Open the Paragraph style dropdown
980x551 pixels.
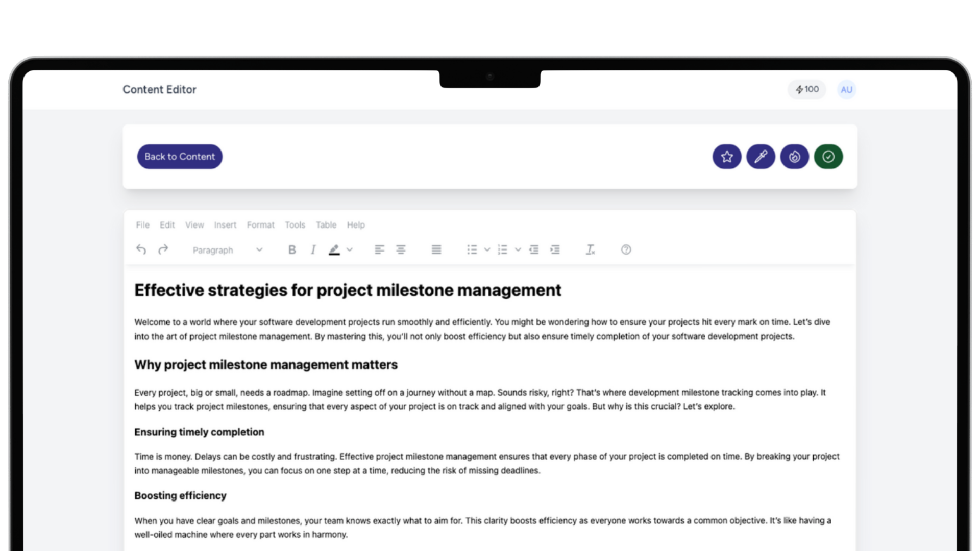(x=228, y=250)
